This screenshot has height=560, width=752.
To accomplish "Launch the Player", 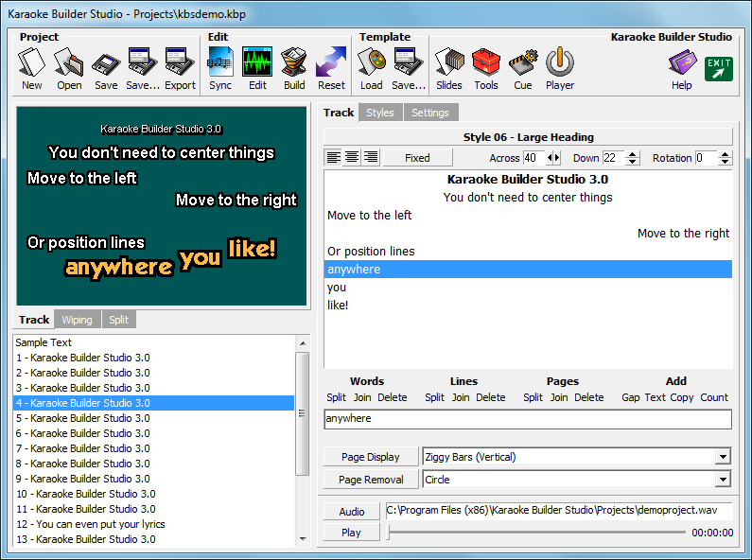I will click(x=560, y=69).
